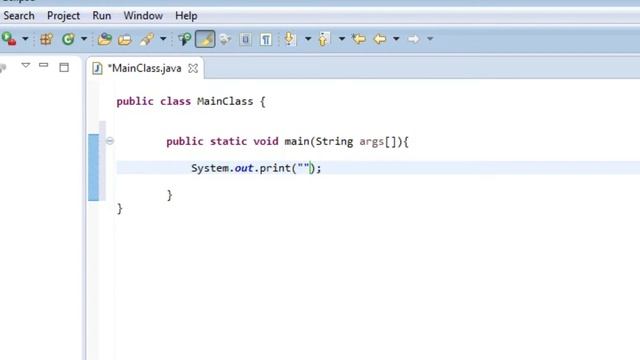Screen dimensions: 640x360
Task: Expand the Forward navigation history dropdown
Action: (430, 39)
